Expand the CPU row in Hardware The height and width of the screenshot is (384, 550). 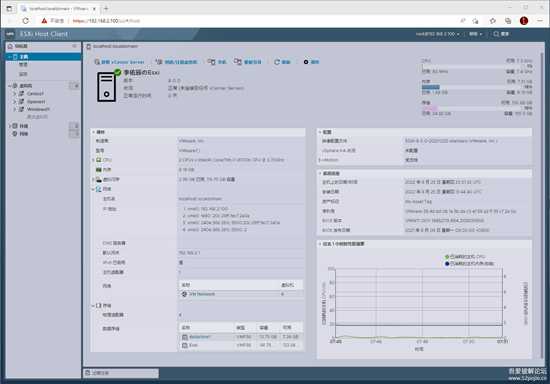pos(94,160)
